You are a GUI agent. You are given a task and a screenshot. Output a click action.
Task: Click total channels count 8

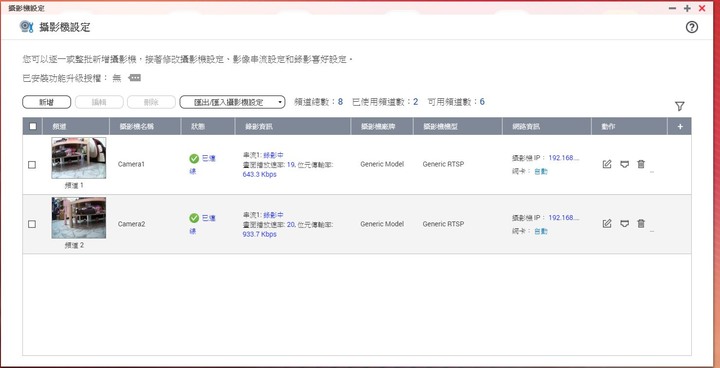tap(340, 102)
